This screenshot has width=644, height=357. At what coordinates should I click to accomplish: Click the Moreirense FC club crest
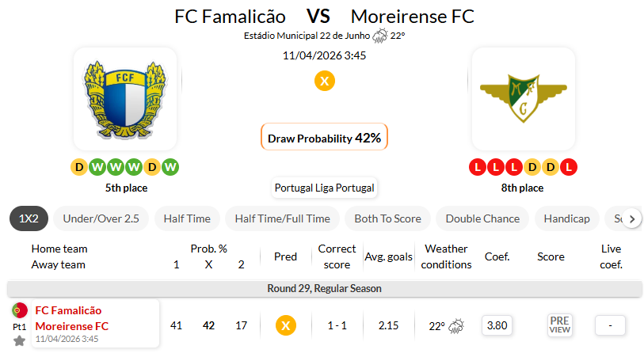(523, 98)
